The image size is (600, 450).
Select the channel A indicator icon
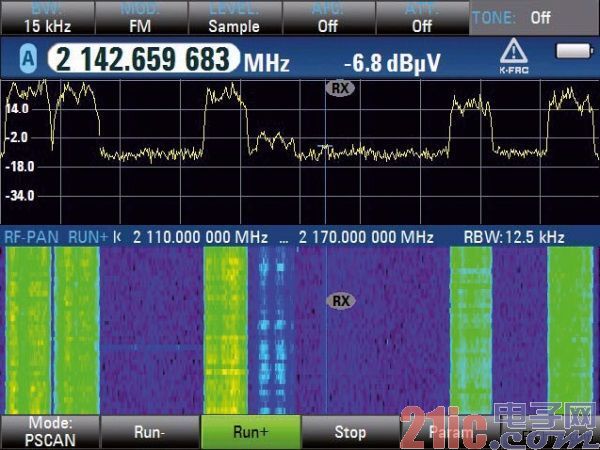(x=28, y=59)
